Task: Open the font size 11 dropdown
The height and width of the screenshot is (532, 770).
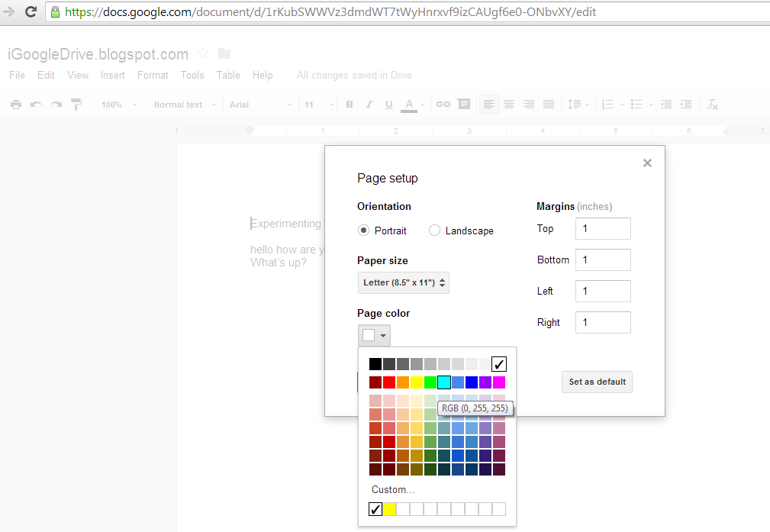Action: [x=318, y=105]
